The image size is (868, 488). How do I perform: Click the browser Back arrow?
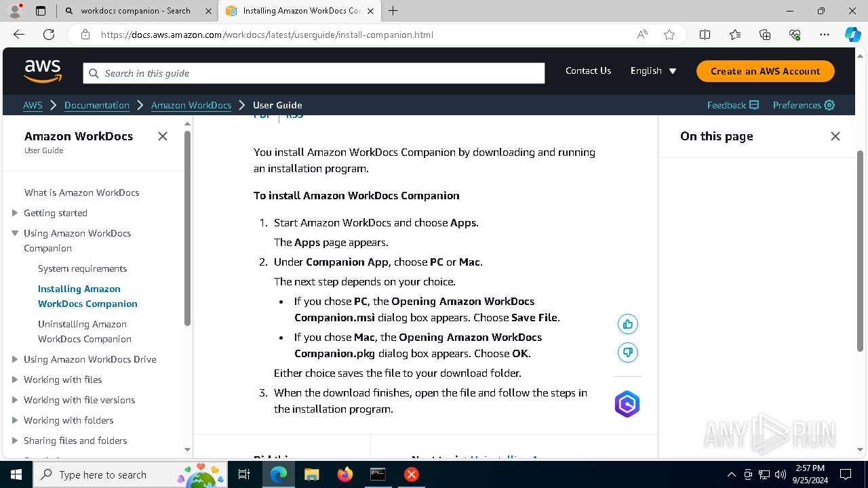tap(19, 35)
